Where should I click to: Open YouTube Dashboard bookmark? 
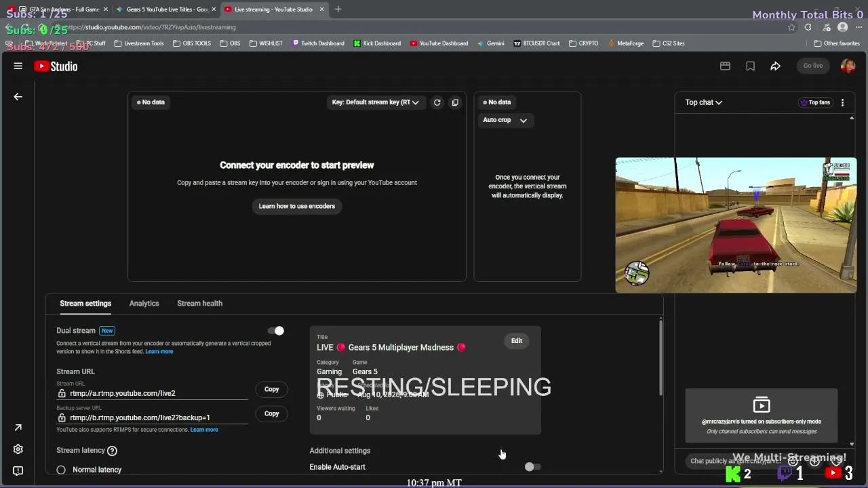pos(439,43)
